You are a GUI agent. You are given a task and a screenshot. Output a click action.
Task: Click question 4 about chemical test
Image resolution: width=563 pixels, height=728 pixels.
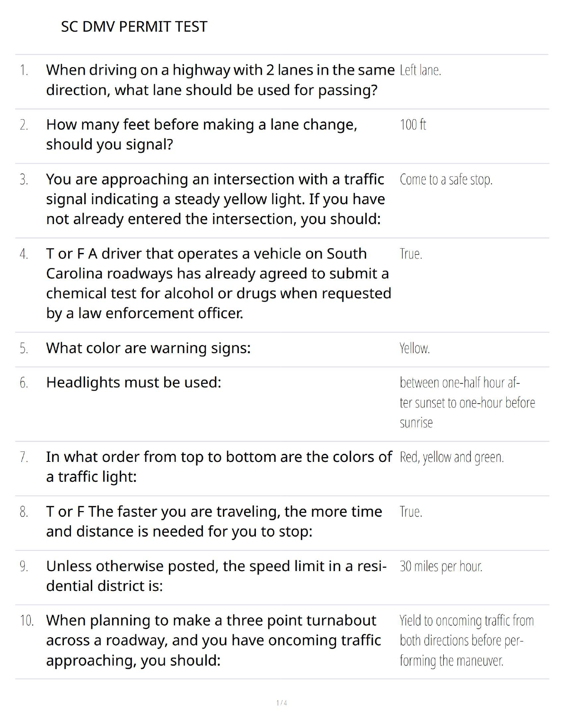click(218, 283)
